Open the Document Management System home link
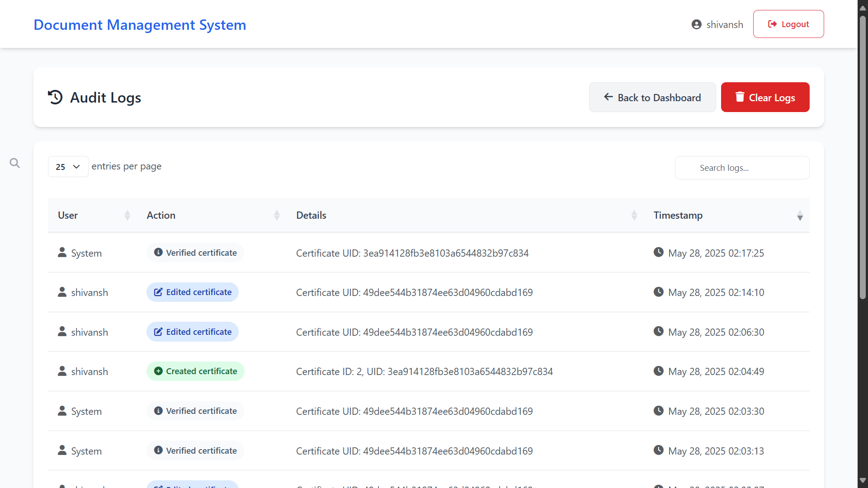Image resolution: width=868 pixels, height=488 pixels. [x=140, y=25]
